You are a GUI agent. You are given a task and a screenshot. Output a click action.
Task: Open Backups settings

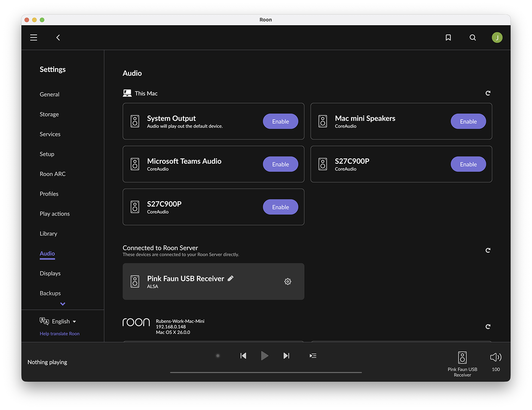[x=50, y=293]
